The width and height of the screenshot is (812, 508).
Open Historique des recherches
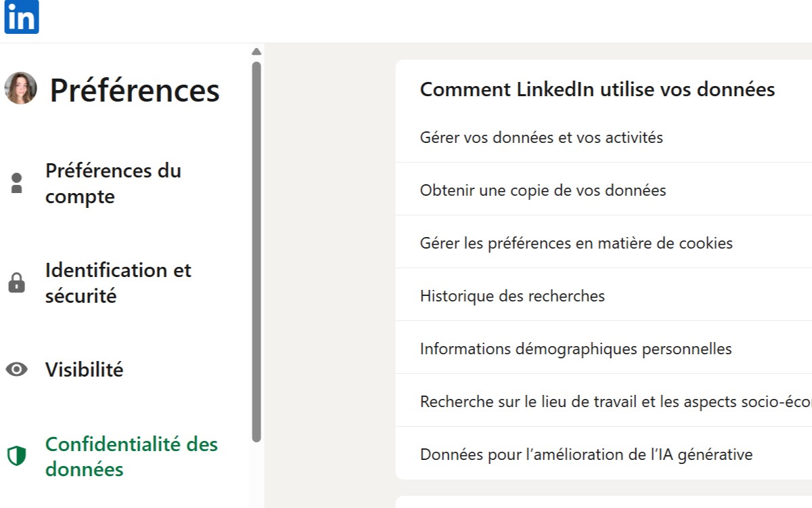[x=512, y=295]
